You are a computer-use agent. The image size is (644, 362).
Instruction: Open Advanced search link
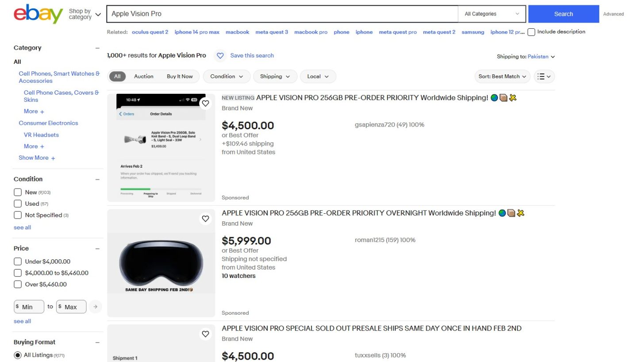tap(613, 14)
